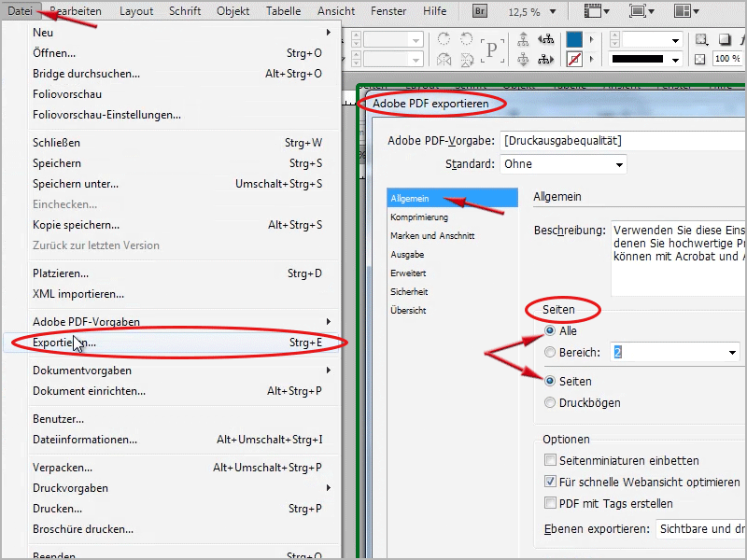Click the 100 % opacity field

[727, 59]
